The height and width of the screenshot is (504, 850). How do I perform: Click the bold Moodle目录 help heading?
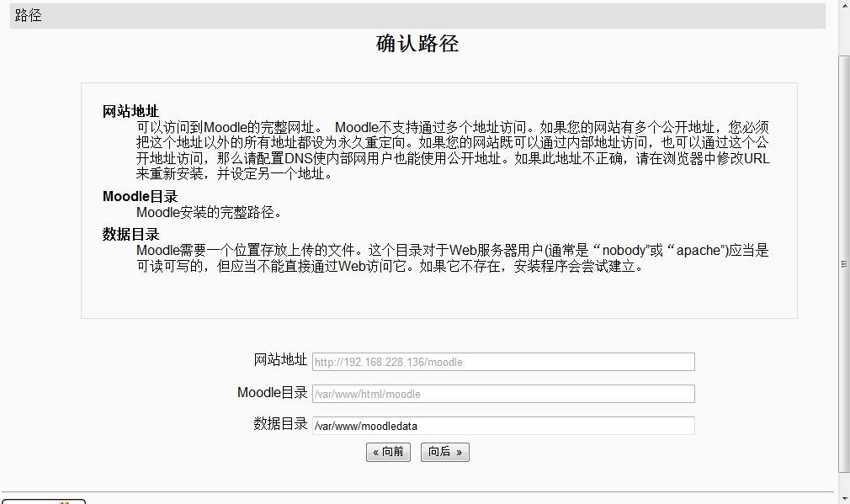coord(140,197)
